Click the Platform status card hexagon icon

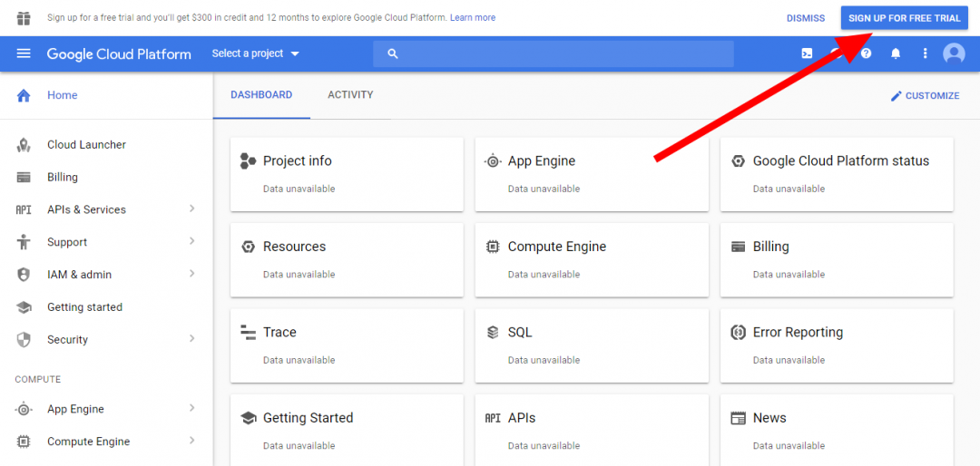point(738,161)
